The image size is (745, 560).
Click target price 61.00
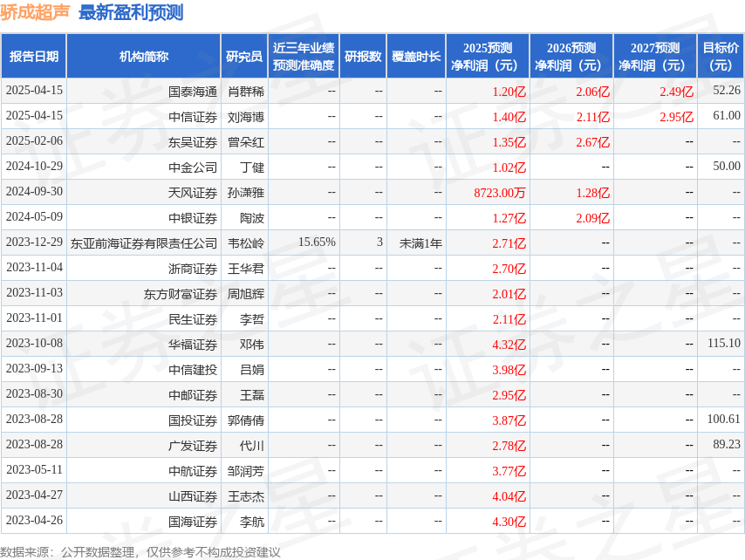click(727, 115)
